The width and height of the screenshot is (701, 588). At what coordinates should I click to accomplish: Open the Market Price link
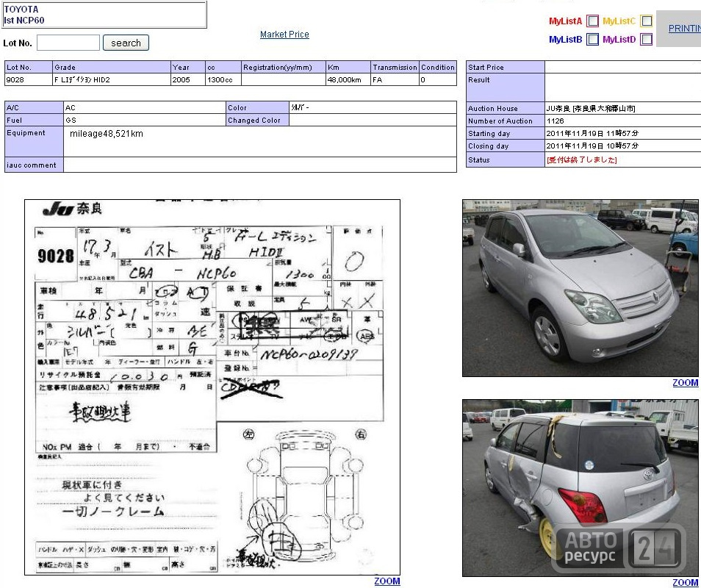click(284, 35)
